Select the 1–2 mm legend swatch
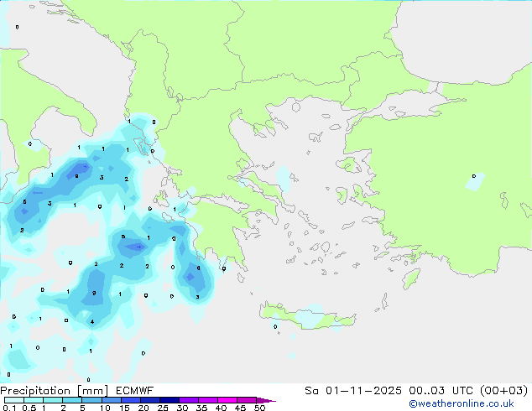Screen dimensions: 532x411 point(53,400)
